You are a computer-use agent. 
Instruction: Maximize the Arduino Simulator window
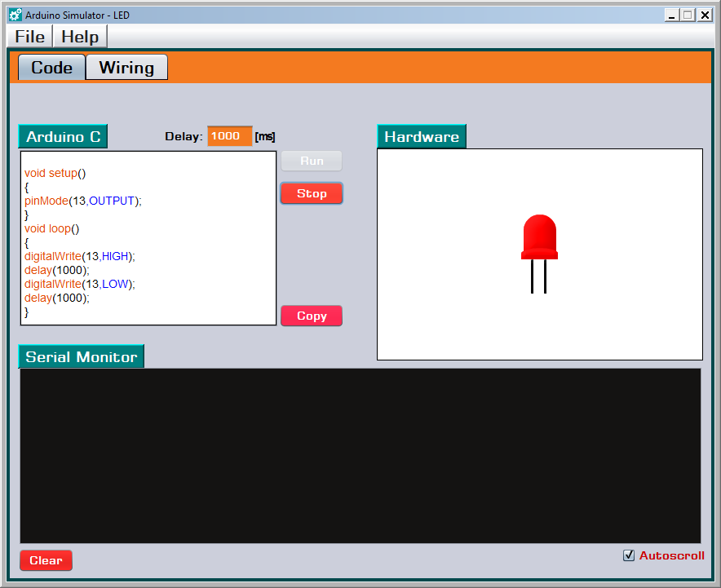(688, 15)
